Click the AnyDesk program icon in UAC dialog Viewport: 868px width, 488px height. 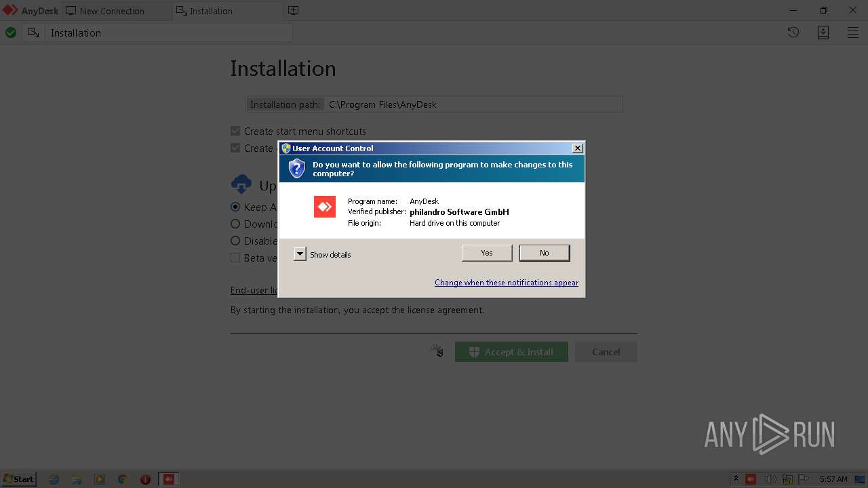tap(325, 207)
